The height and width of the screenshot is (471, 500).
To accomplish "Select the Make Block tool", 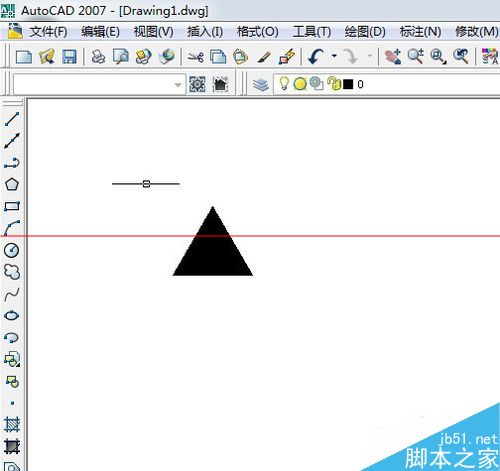I will point(12,381).
